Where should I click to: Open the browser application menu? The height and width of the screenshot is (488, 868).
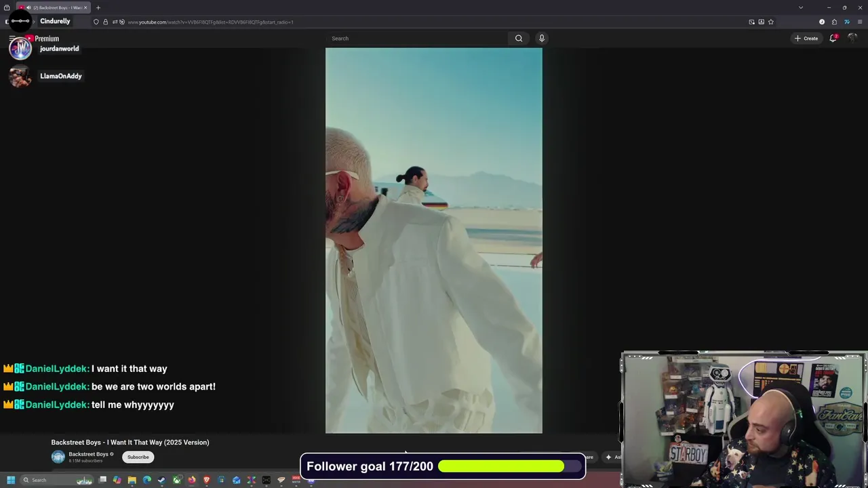860,22
